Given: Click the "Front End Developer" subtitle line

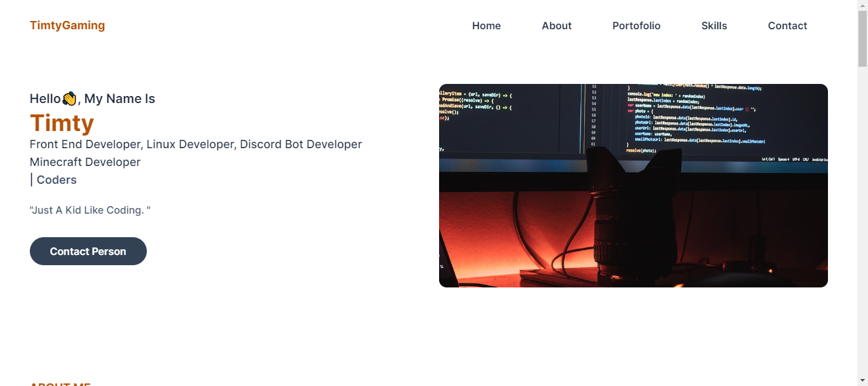Looking at the screenshot, I should click(x=196, y=144).
